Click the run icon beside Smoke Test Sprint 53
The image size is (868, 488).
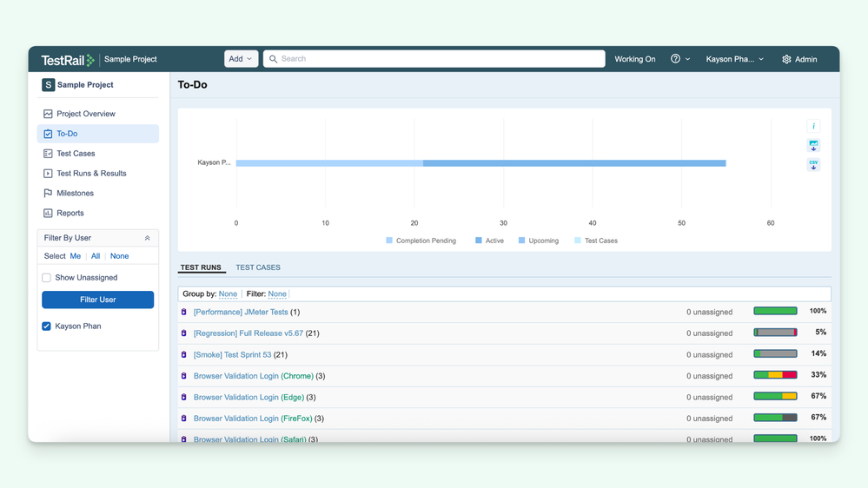click(184, 354)
